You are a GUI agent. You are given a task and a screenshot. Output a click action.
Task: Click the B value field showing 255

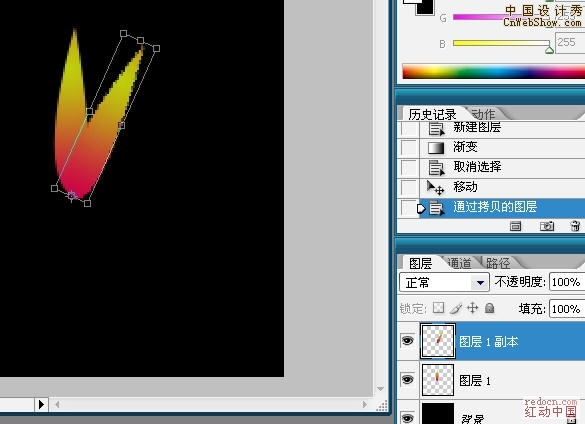tap(570, 43)
